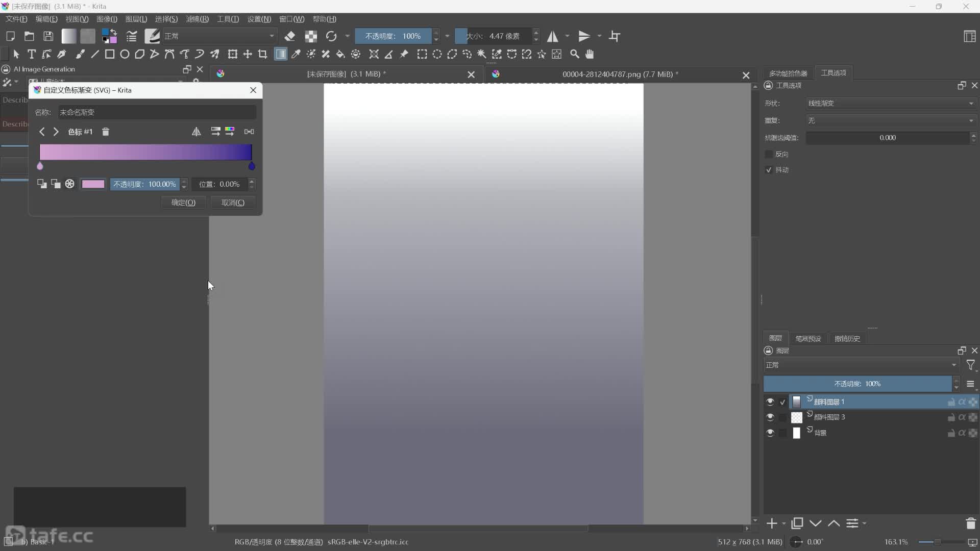The height and width of the screenshot is (551, 980).
Task: Open the 重复 dropdown set to 无
Action: click(891, 121)
